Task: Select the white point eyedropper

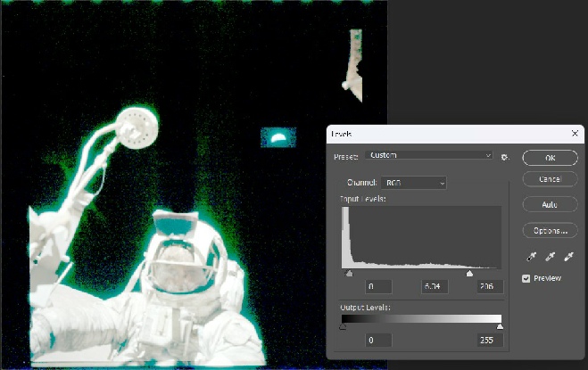Action: pyautogui.click(x=568, y=257)
